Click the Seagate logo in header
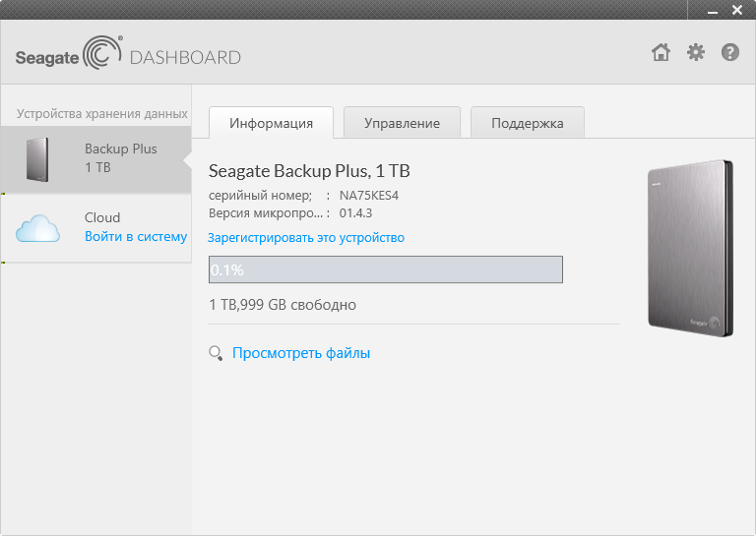Image resolution: width=756 pixels, height=536 pixels. click(69, 53)
